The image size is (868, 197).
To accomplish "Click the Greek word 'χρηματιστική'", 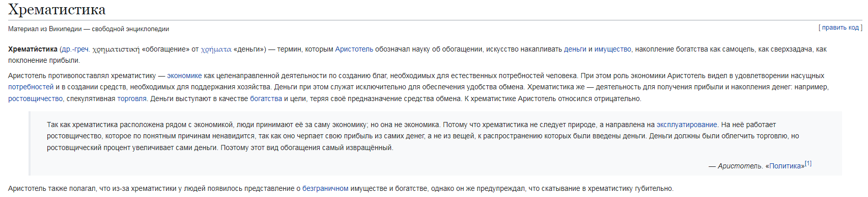I will point(116,50).
